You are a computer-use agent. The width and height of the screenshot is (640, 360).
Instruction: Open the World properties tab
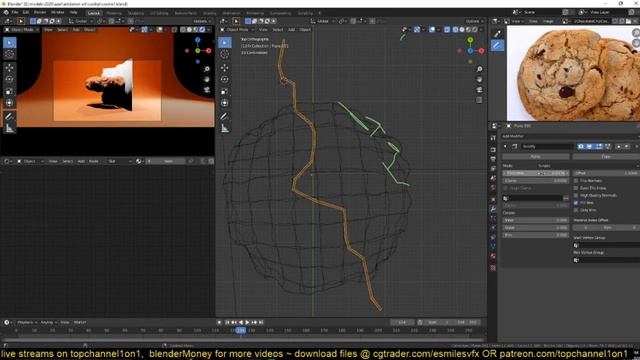click(493, 188)
